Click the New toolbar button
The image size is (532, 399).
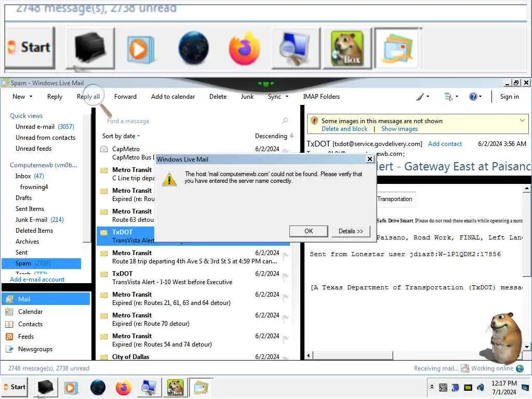19,97
